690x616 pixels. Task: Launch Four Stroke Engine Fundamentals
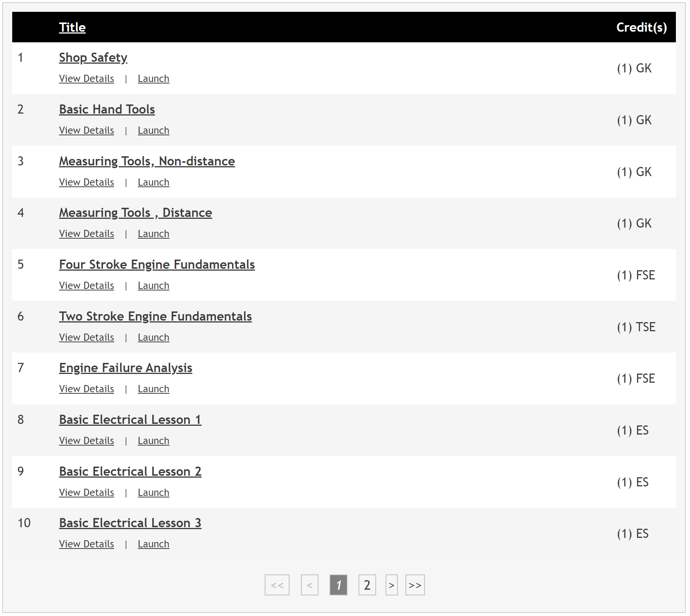153,286
